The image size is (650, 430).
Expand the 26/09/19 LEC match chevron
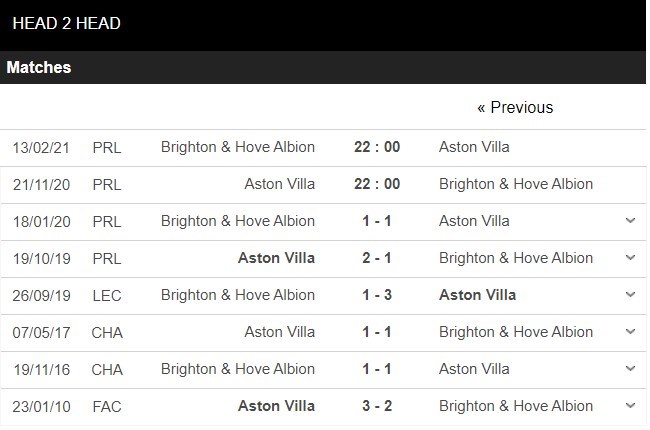click(x=630, y=295)
